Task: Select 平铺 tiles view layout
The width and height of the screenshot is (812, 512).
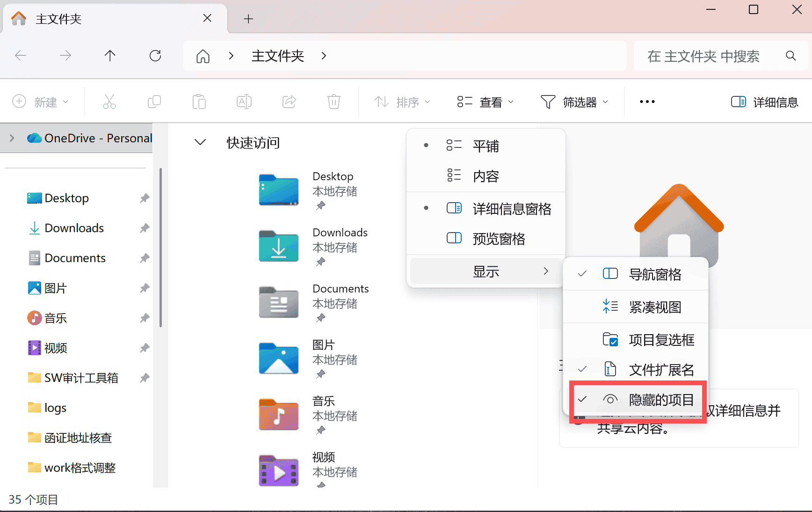Action: pos(486,146)
